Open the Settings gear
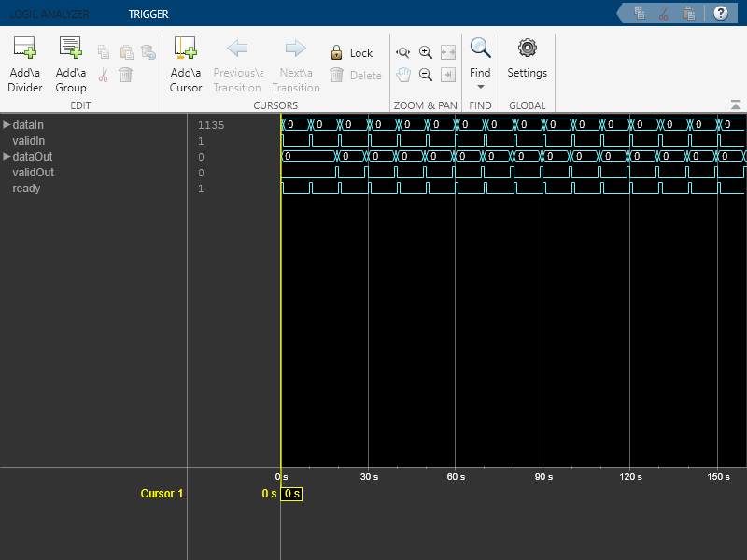This screenshot has width=747, height=560. click(527, 49)
